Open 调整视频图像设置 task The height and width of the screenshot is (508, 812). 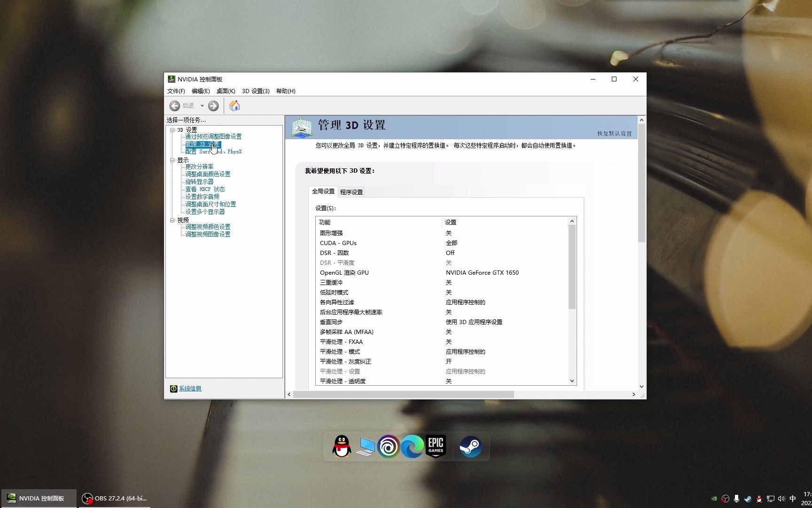click(x=208, y=234)
